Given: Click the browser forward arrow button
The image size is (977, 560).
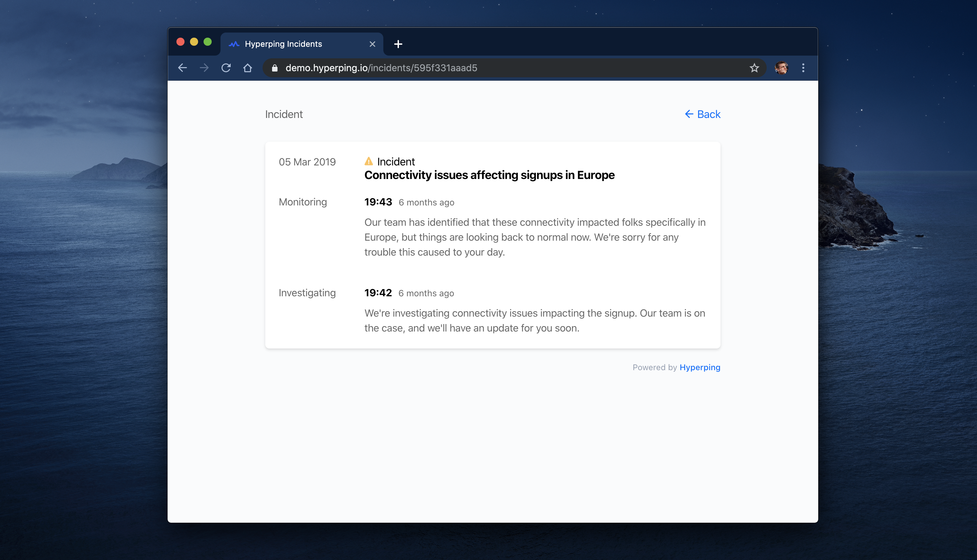Looking at the screenshot, I should pos(204,68).
